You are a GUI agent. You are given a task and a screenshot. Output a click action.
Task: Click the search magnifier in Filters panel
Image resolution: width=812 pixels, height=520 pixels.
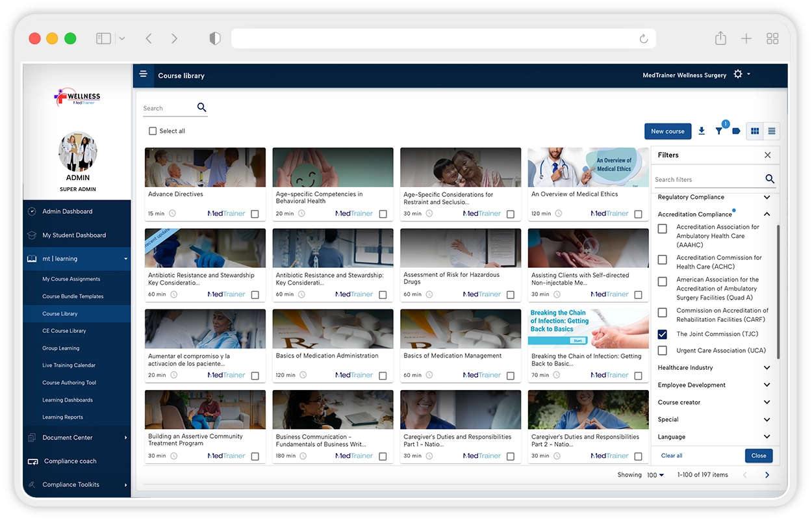(770, 179)
